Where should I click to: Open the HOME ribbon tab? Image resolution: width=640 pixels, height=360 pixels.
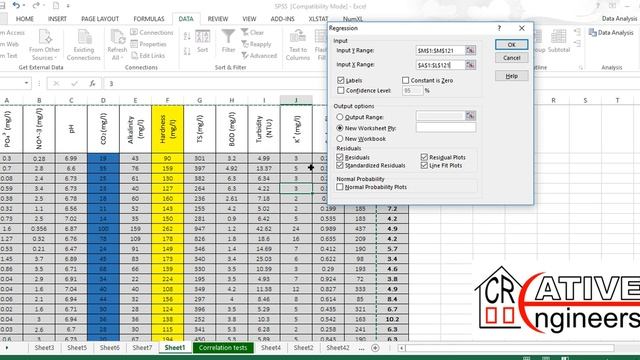point(24,19)
